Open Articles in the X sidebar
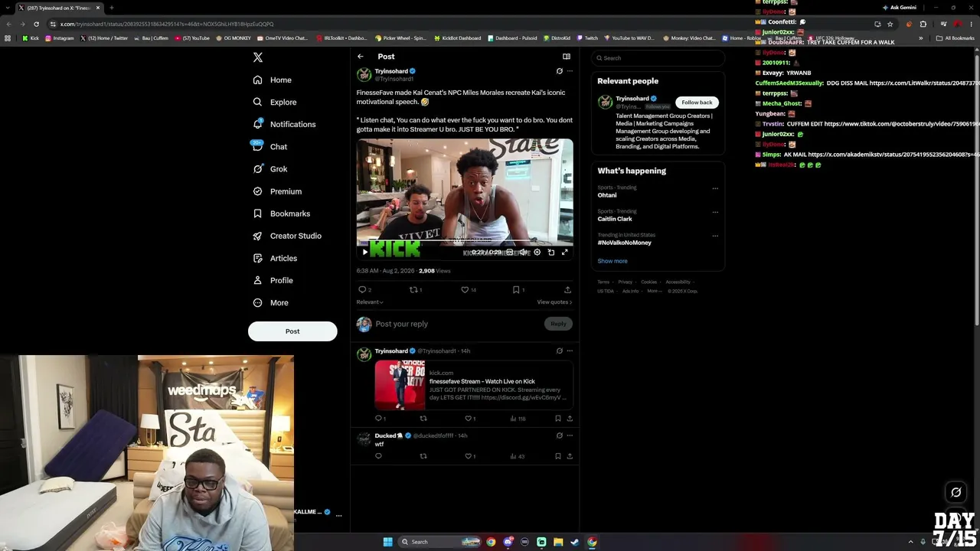980x551 pixels. pos(275,258)
